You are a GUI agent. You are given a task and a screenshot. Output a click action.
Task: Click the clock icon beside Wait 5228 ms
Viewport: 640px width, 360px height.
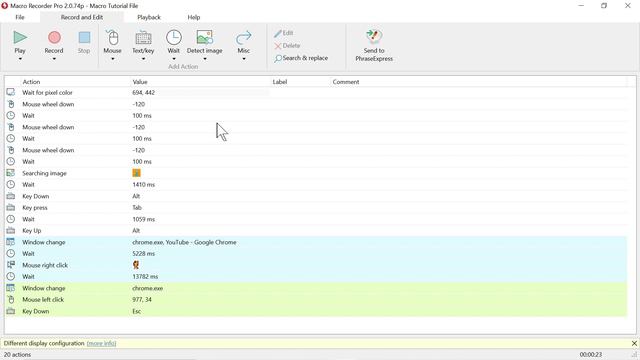[x=11, y=253]
